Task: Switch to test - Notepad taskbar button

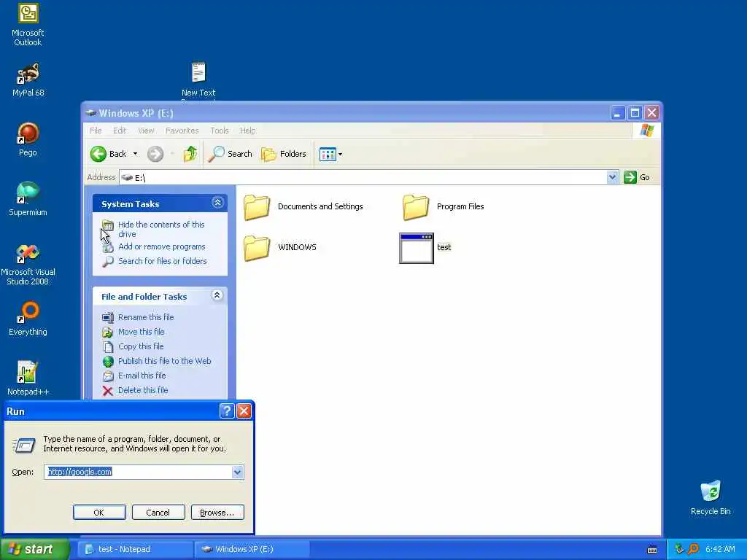Action: click(x=135, y=549)
